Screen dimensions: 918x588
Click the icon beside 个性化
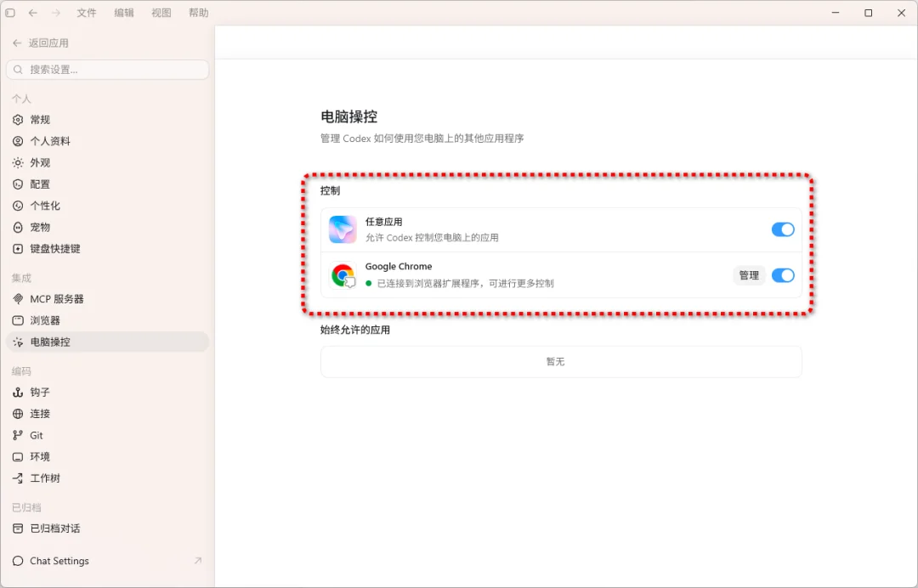tap(18, 206)
